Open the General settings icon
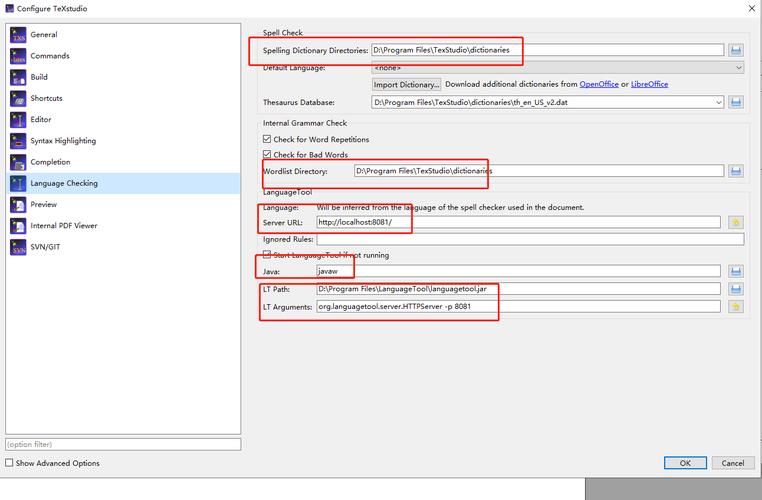762x500 pixels. [18, 35]
